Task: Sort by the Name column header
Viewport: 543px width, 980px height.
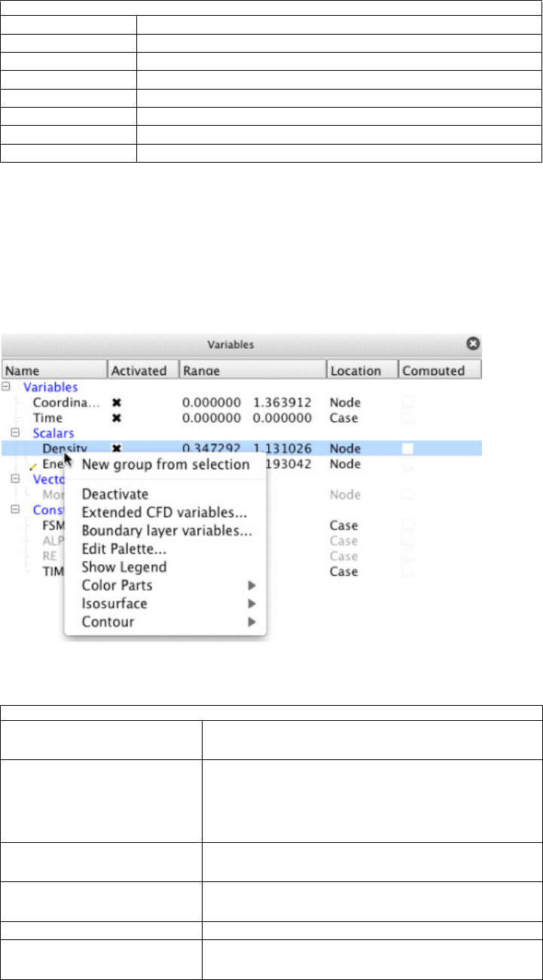Action: point(55,370)
